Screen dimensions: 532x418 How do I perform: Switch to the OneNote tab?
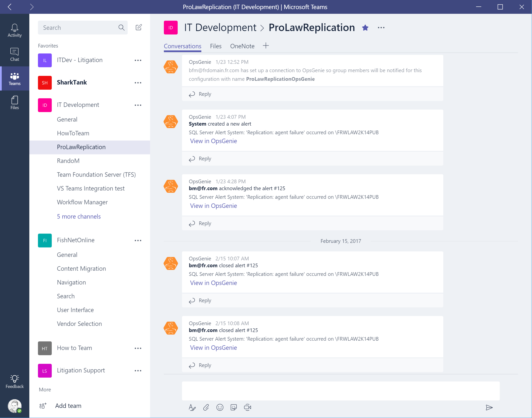tap(242, 46)
